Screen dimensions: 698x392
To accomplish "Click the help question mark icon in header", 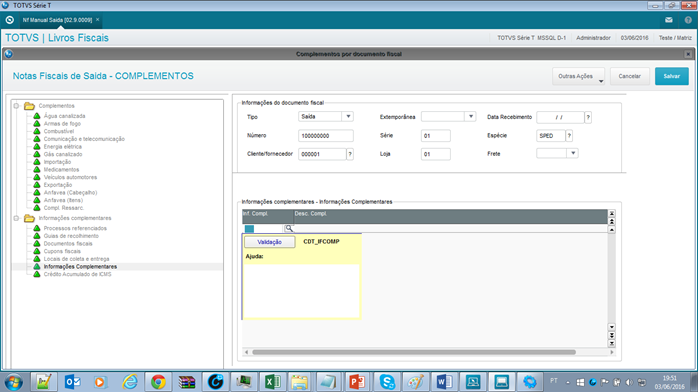I will click(x=688, y=20).
